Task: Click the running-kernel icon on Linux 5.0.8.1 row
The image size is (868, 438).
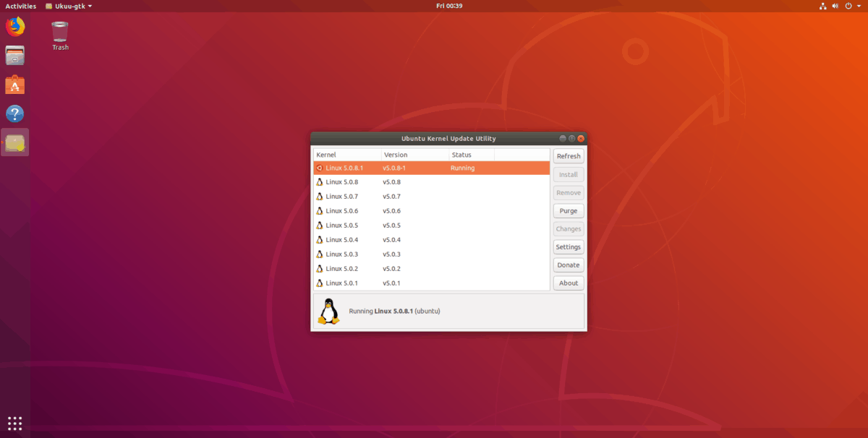Action: click(319, 167)
